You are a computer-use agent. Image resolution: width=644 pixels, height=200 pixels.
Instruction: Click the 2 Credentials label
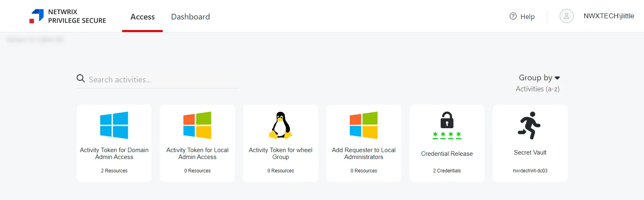click(447, 171)
